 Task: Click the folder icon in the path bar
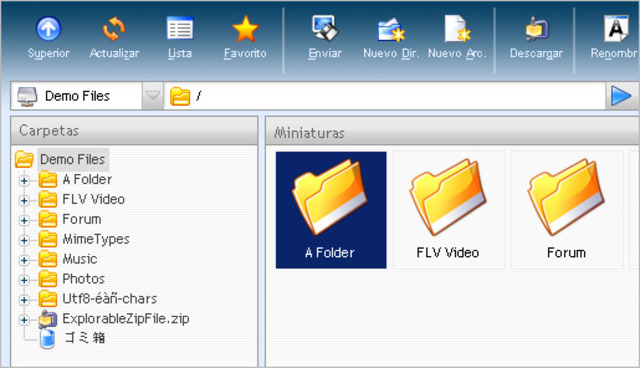point(180,96)
